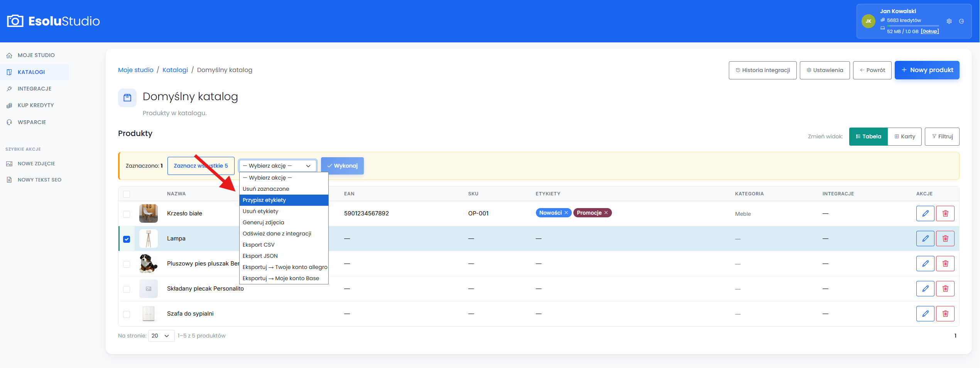The height and width of the screenshot is (368, 980).
Task: Delete the Pluszowy pies pluszak product
Action: (945, 264)
